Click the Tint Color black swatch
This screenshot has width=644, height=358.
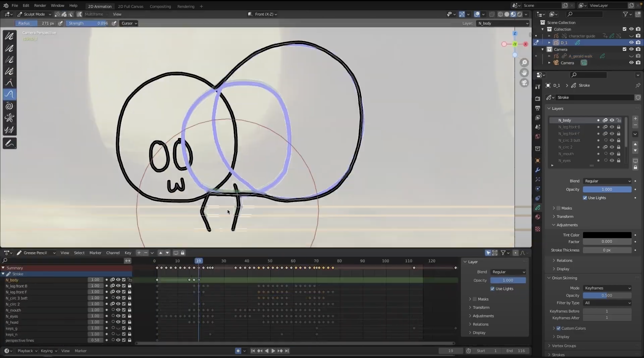607,235
